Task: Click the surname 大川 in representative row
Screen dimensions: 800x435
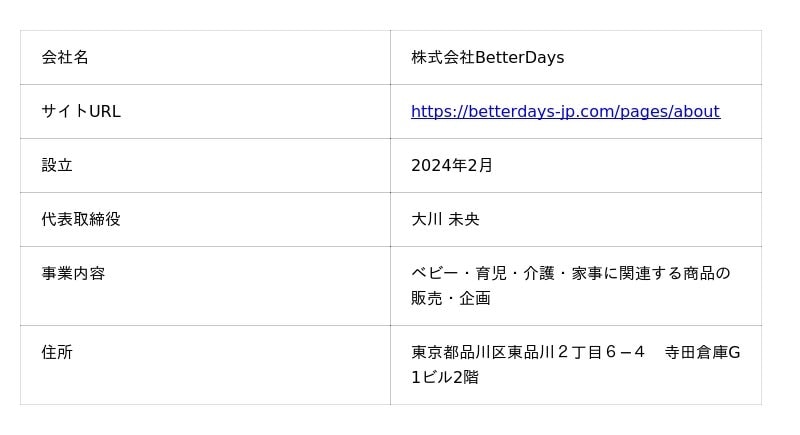Action: pyautogui.click(x=426, y=220)
